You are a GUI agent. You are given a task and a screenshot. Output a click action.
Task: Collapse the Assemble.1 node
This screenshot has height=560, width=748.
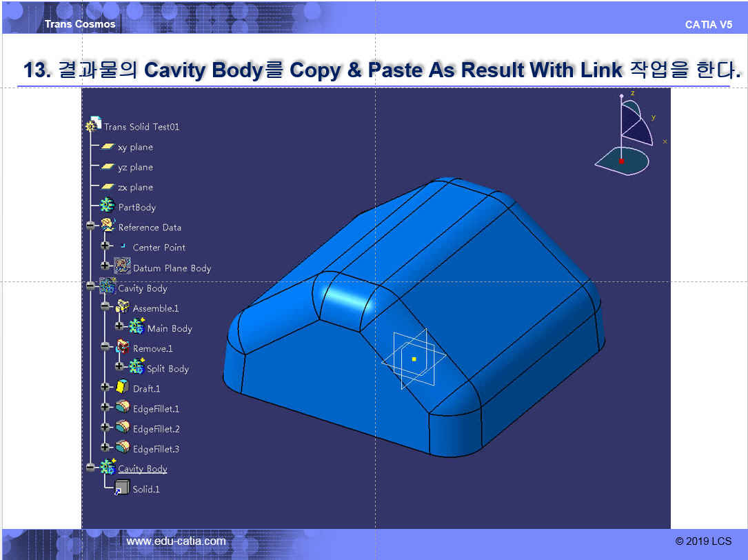(x=105, y=306)
